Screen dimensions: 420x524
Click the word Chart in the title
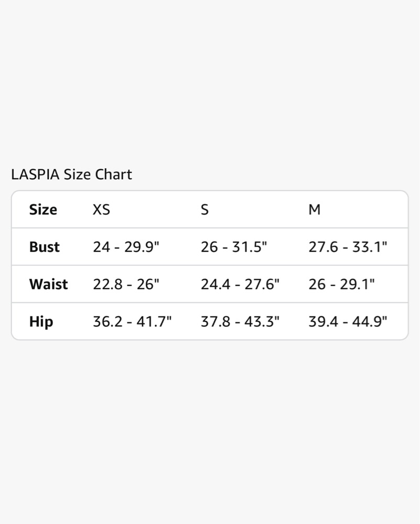[x=114, y=174]
